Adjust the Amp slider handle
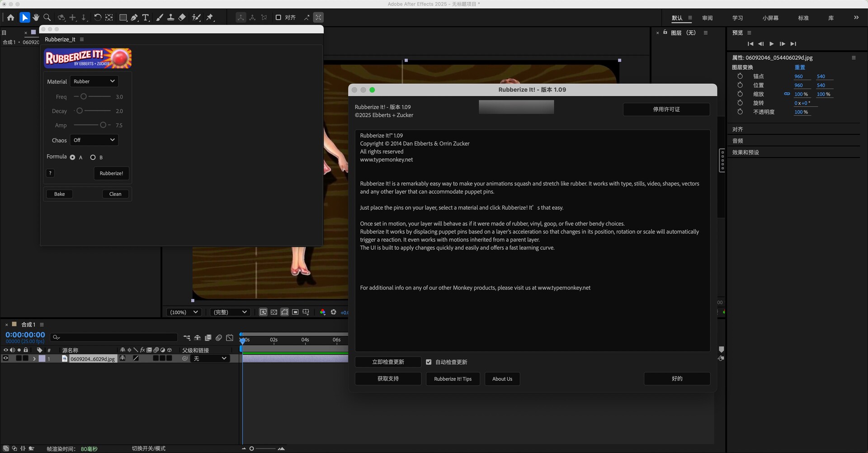868x453 pixels. coord(103,125)
